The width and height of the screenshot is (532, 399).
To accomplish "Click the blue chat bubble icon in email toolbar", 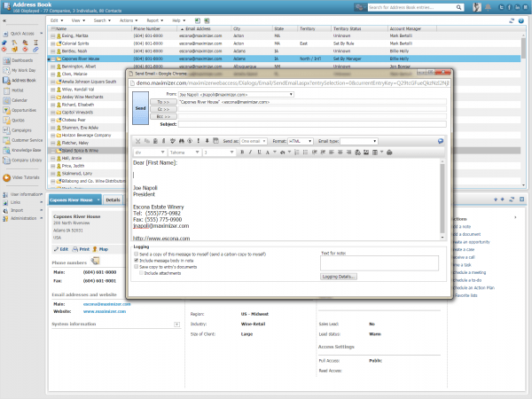I will [x=441, y=141].
